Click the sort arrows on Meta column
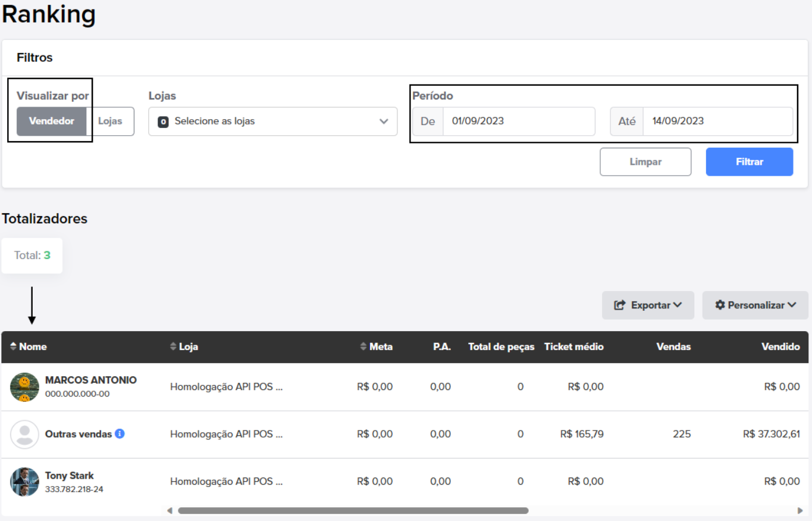The height and width of the screenshot is (521, 812). (x=363, y=347)
